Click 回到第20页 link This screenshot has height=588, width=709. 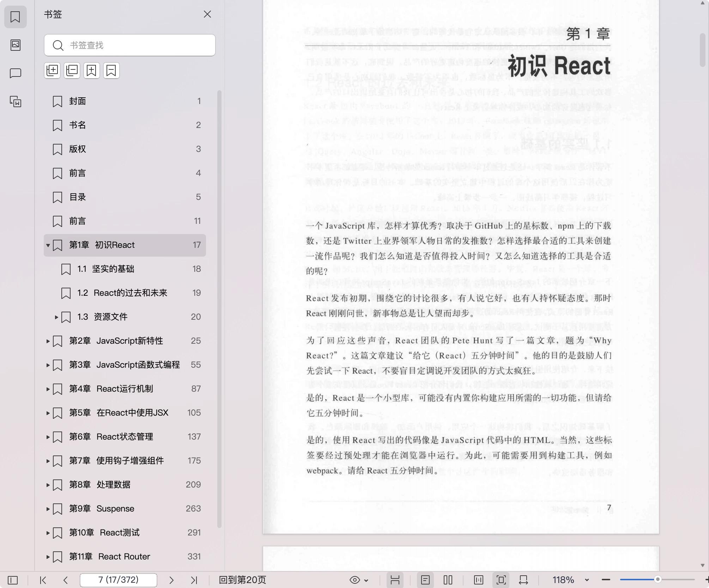[242, 580]
